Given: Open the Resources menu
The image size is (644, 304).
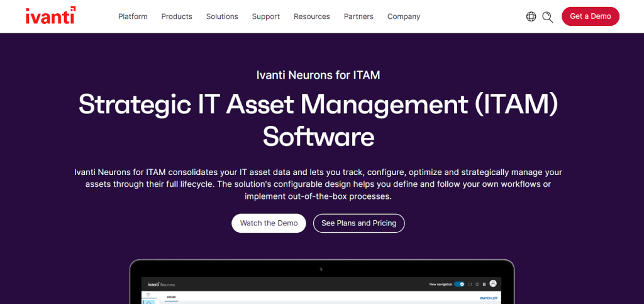Looking at the screenshot, I should 312,16.
